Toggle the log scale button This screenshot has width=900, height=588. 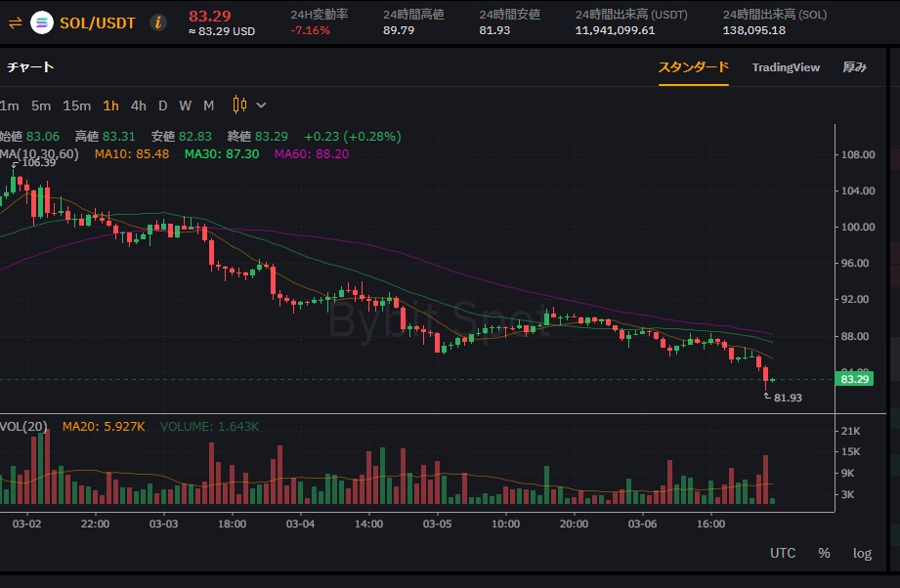click(x=862, y=553)
